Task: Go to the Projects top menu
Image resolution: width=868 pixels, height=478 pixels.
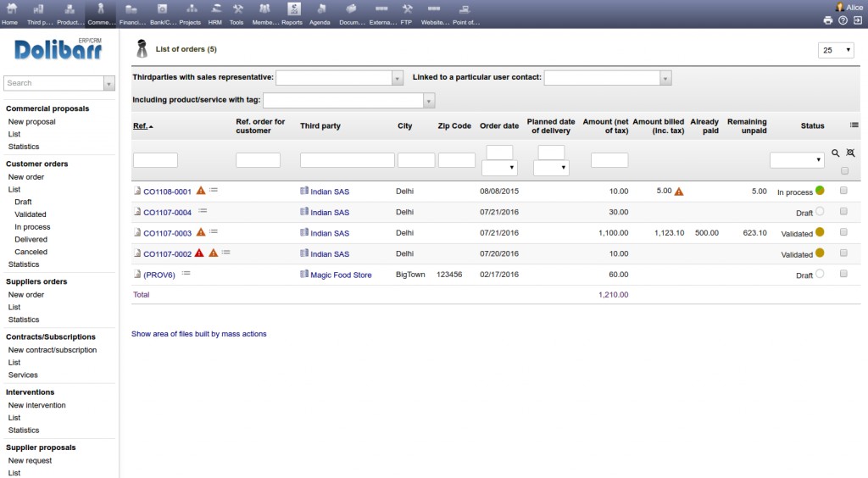Action: coord(190,14)
